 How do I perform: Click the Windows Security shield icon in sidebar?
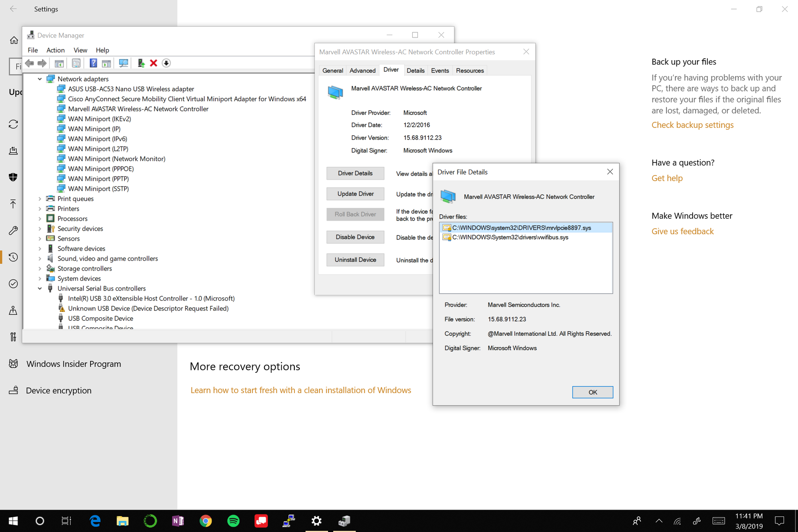pyautogui.click(x=13, y=177)
